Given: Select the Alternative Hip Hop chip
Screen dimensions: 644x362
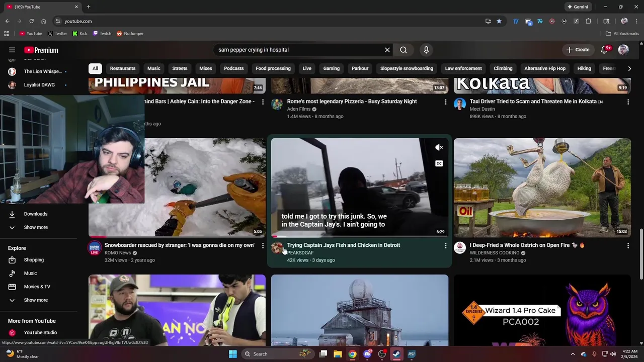Looking at the screenshot, I should (x=545, y=68).
